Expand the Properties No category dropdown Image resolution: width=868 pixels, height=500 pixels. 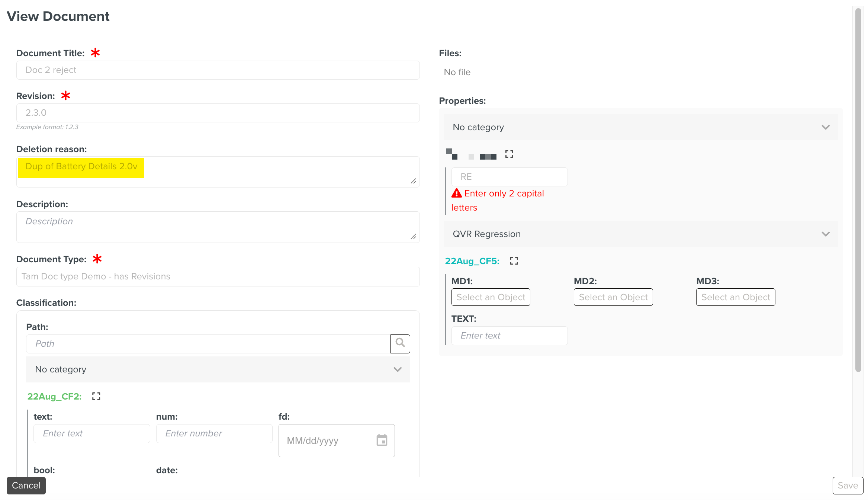tap(826, 127)
